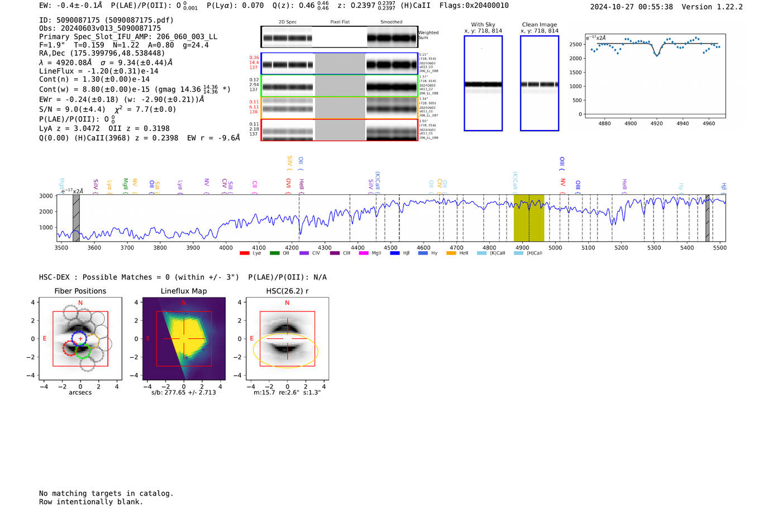
Task: Click the HSC-DEX Possible Matches line
Action: [x=183, y=277]
